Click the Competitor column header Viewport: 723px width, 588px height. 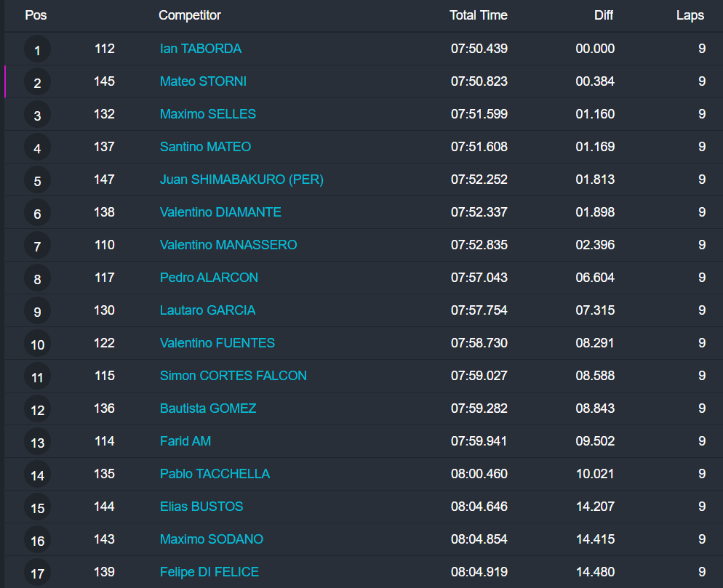point(190,15)
